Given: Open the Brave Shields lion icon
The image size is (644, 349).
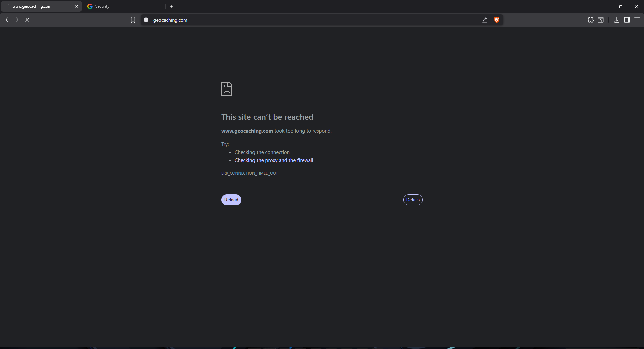Looking at the screenshot, I should coord(496,20).
